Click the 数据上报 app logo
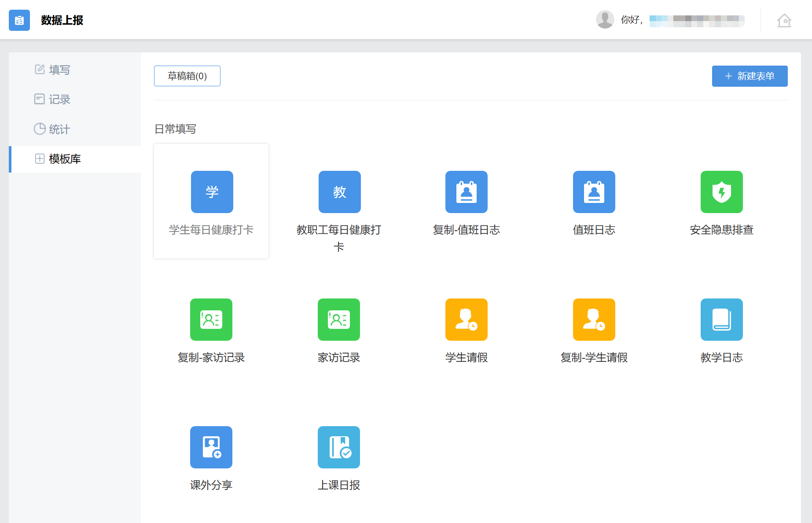The height and width of the screenshot is (523, 812). click(19, 20)
